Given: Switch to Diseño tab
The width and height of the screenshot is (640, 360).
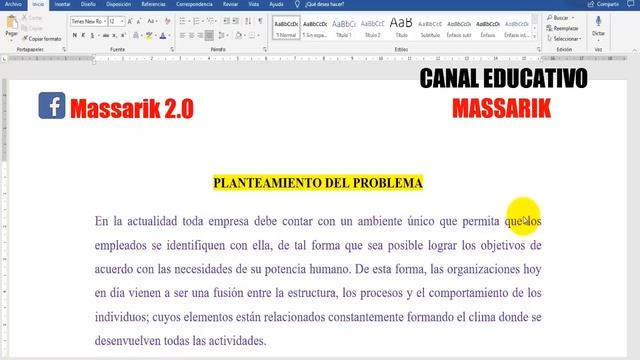Looking at the screenshot, I should click(88, 4).
